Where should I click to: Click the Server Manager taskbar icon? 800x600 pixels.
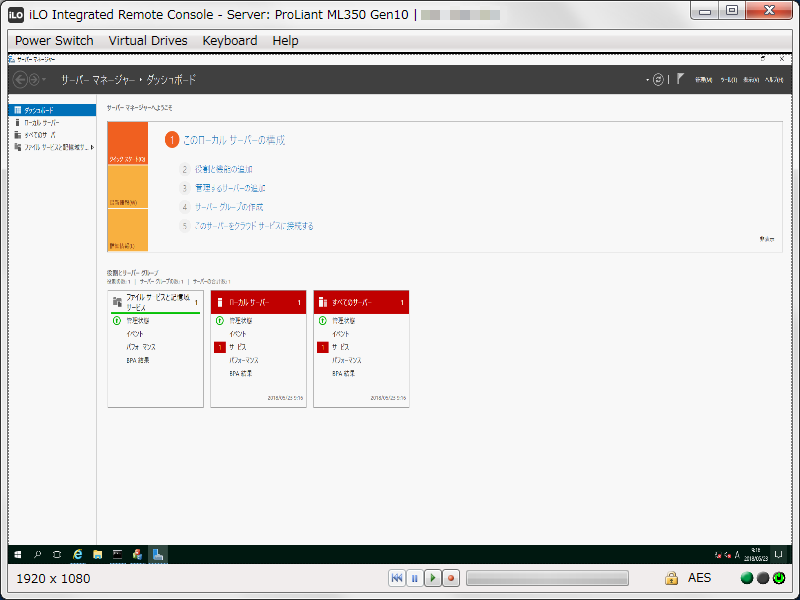[x=158, y=554]
